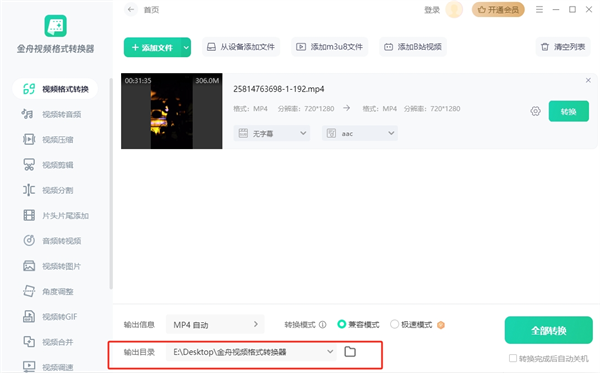Enable 转换完成后自动关机 checkbox

click(x=512, y=358)
